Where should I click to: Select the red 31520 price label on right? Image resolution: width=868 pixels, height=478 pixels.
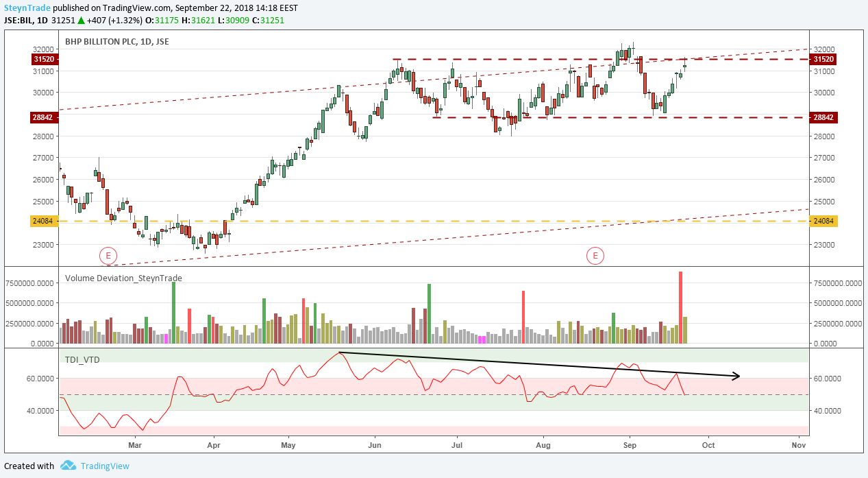pos(822,60)
